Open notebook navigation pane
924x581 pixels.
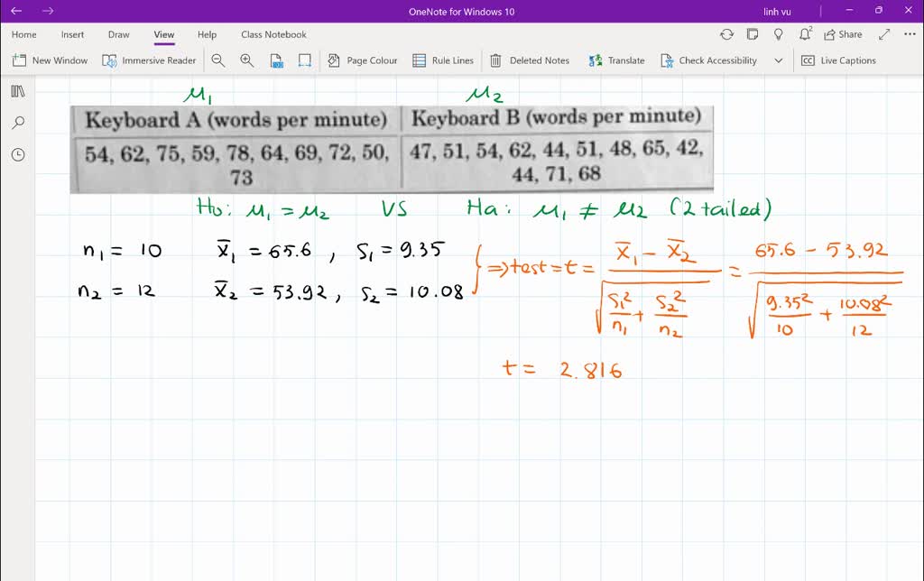click(18, 91)
